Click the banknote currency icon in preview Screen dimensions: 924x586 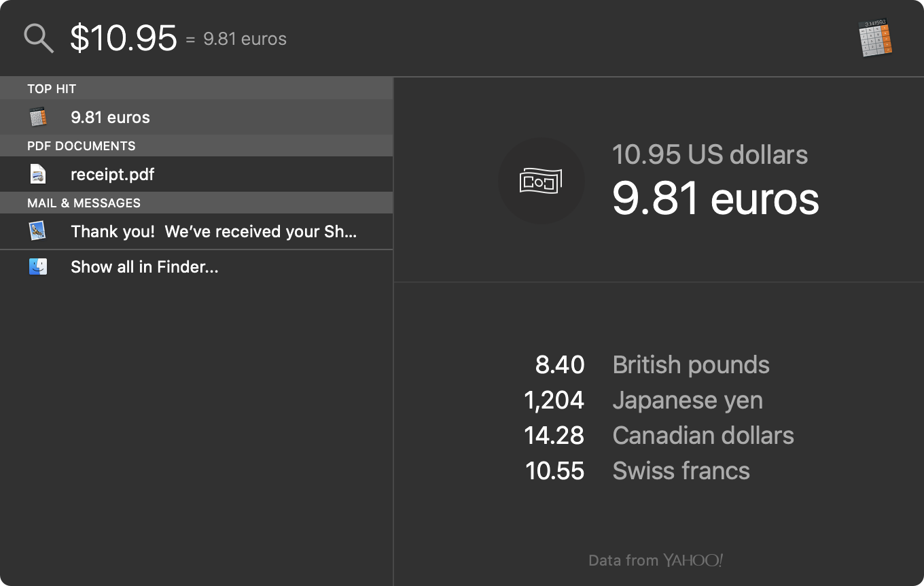pyautogui.click(x=541, y=181)
